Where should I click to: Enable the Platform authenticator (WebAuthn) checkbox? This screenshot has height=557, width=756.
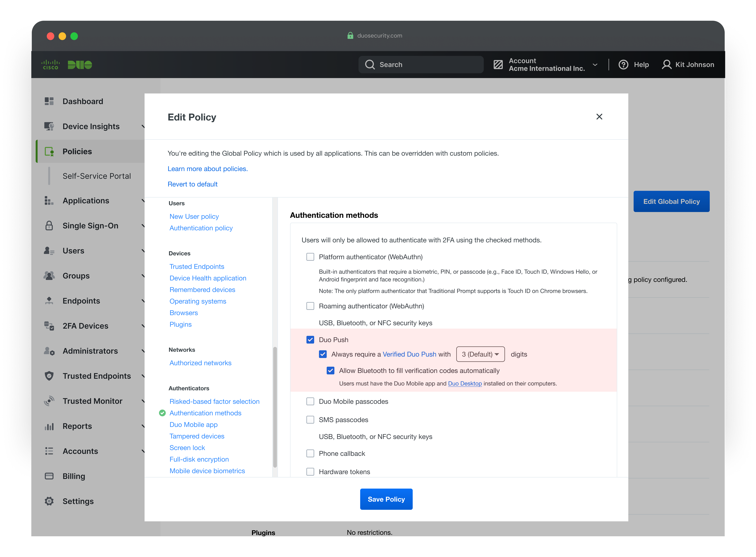coord(310,257)
